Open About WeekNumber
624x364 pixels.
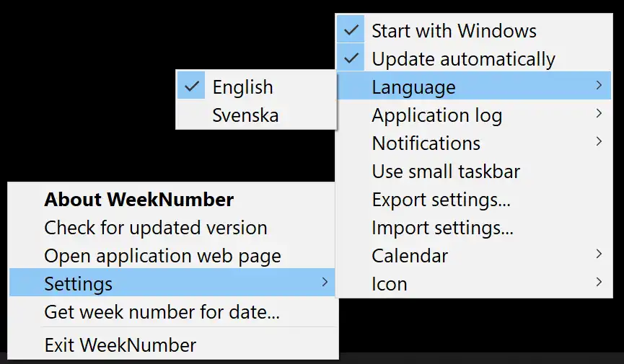click(x=139, y=200)
